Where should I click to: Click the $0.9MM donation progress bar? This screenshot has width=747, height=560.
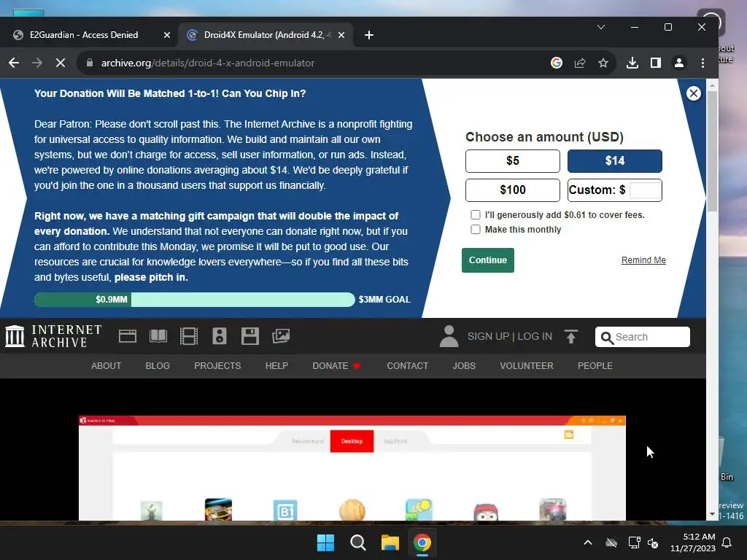(x=194, y=300)
